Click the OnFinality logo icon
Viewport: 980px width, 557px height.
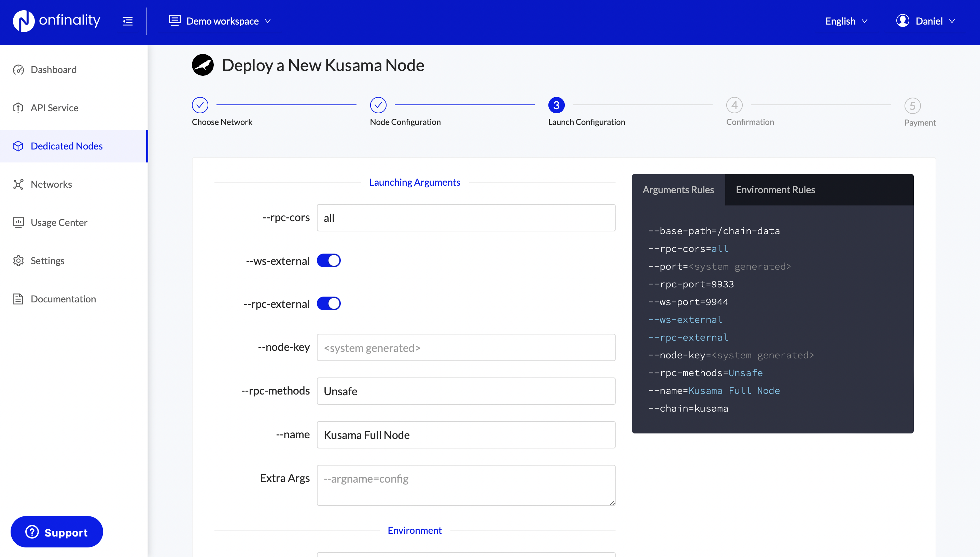click(x=24, y=21)
